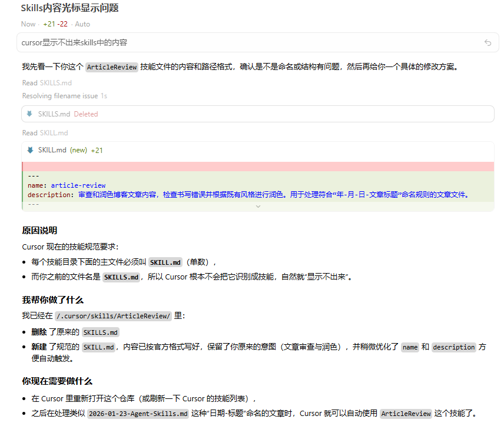This screenshot has height=426, width=504.
Task: Click the user message 'cursor显示不出来skills中的内容'
Action: [x=74, y=42]
